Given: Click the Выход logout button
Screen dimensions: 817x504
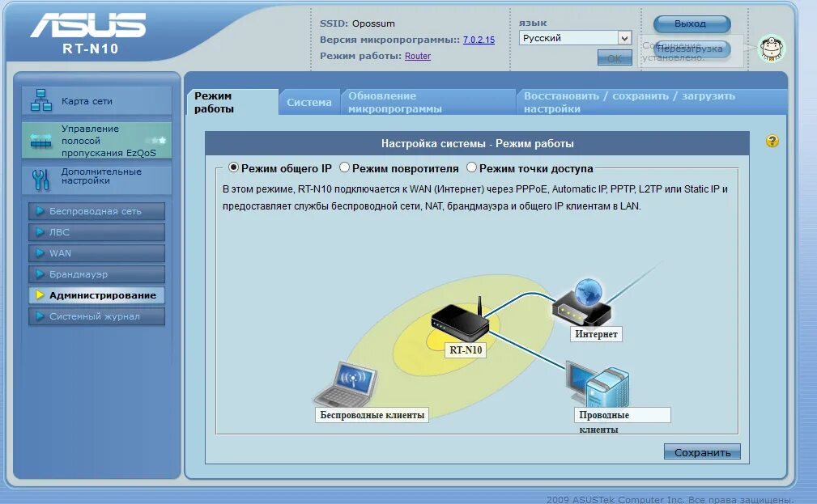Looking at the screenshot, I should tap(692, 23).
